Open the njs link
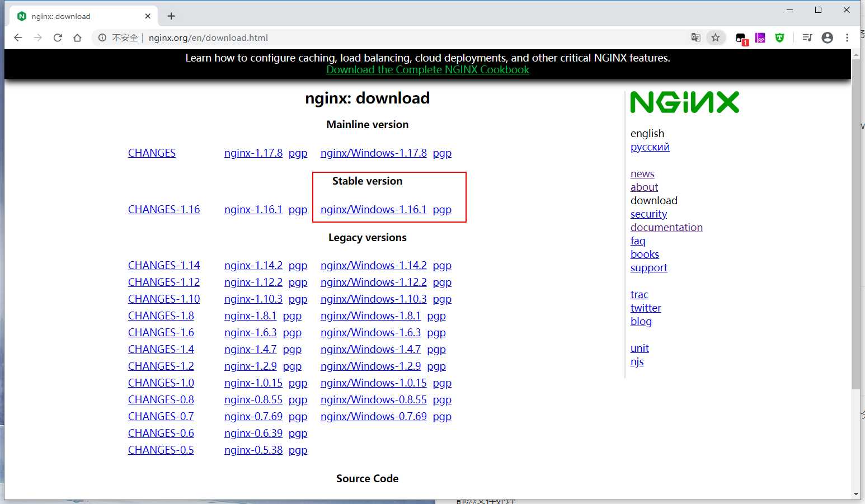 pyautogui.click(x=637, y=361)
